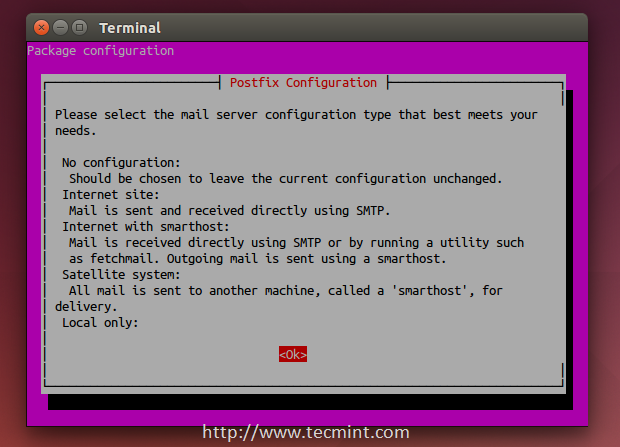Click the Postfix Configuration dialog title
This screenshot has width=620, height=447.
tap(303, 82)
